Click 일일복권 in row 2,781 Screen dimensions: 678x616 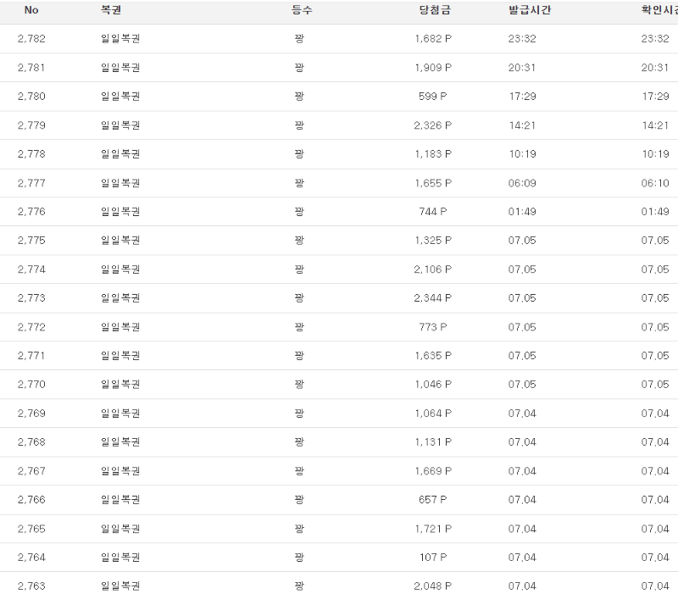point(120,68)
